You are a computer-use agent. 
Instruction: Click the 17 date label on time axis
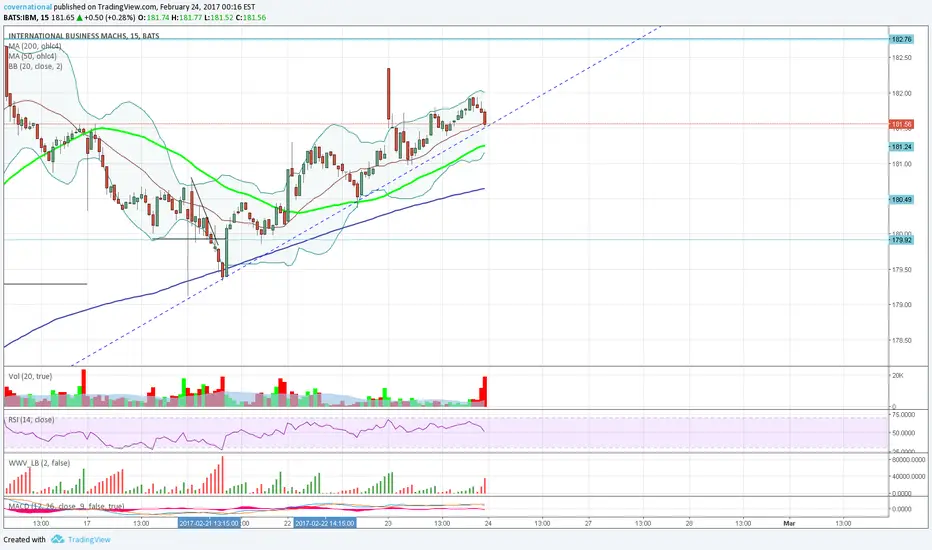pyautogui.click(x=87, y=523)
